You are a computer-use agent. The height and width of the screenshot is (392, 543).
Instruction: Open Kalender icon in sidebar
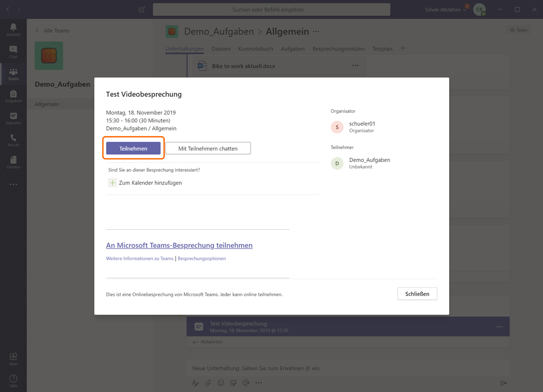13,118
